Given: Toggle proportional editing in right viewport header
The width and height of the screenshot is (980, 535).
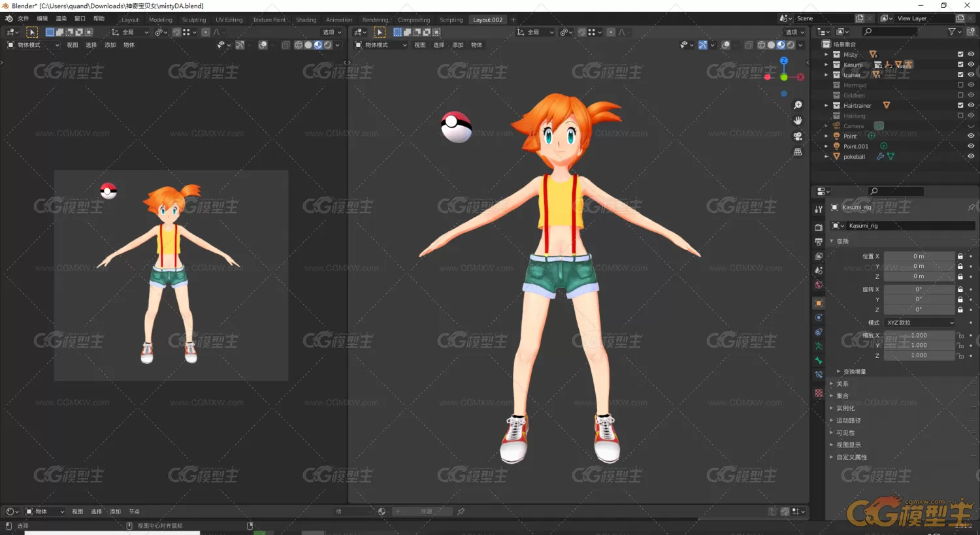Looking at the screenshot, I should click(611, 32).
